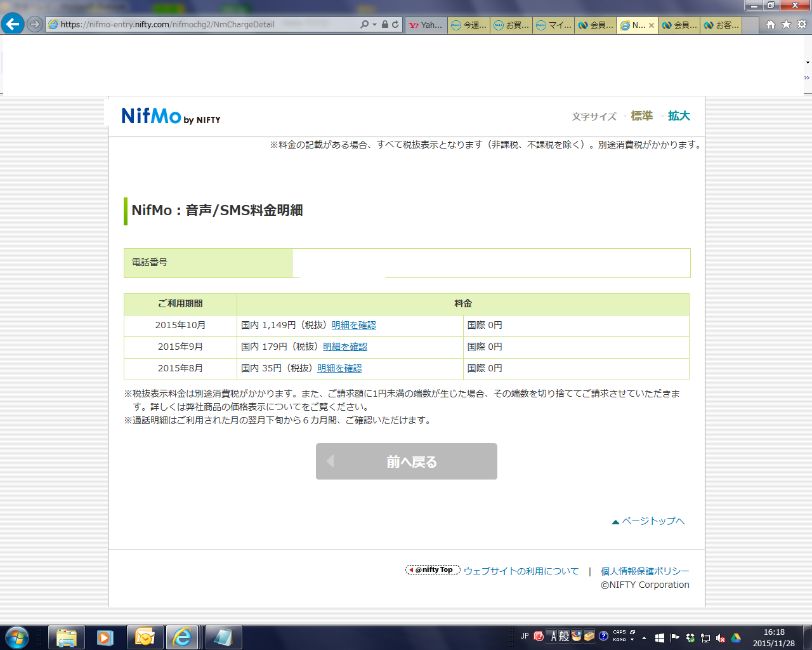The width and height of the screenshot is (812, 650).
Task: Toggle the IME input mode A button
Action: 553,636
